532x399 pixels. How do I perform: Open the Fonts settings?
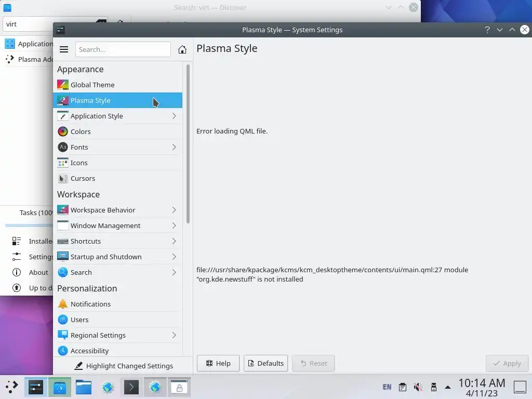pyautogui.click(x=118, y=147)
